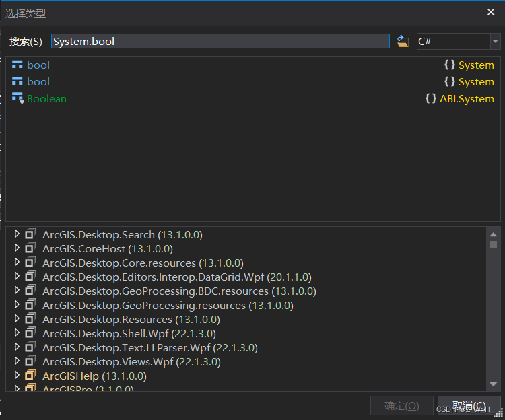Expand the ArcGIS.Desktop.Text.LLParser.Wpf node
The height and width of the screenshot is (420, 505).
coord(17,347)
